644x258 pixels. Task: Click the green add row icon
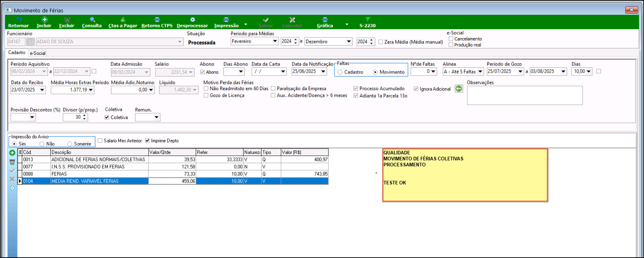point(12,153)
